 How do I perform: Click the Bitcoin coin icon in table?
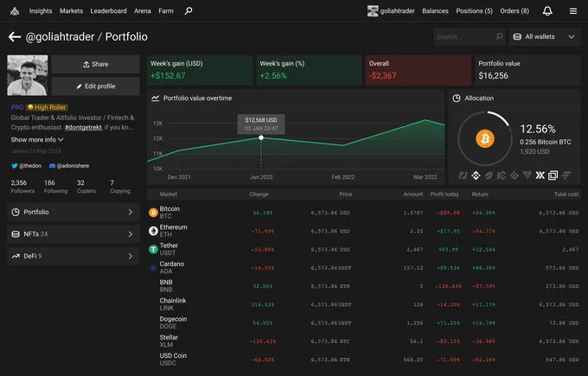pos(153,213)
